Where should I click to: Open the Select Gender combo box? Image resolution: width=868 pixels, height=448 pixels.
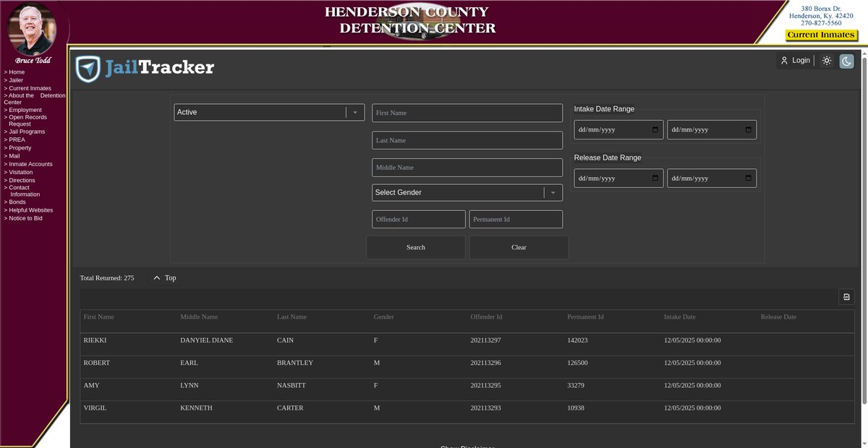tap(467, 193)
